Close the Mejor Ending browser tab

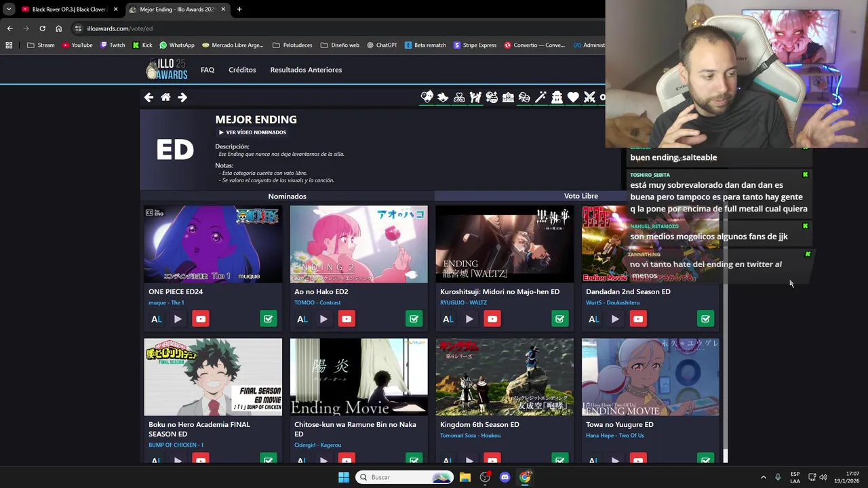[x=223, y=9]
